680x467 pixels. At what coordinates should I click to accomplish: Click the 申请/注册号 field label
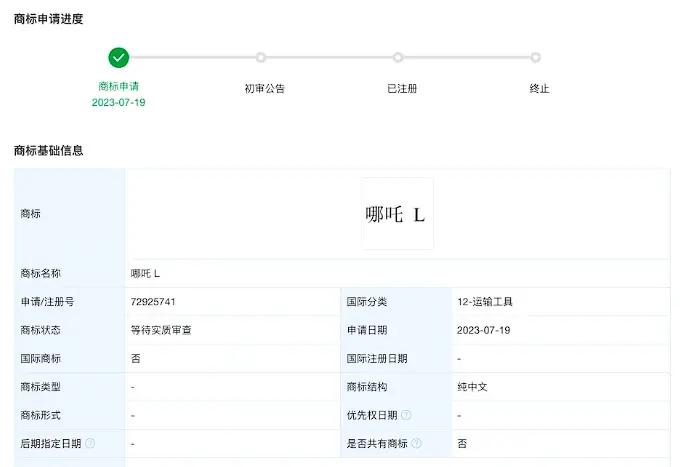click(x=47, y=302)
